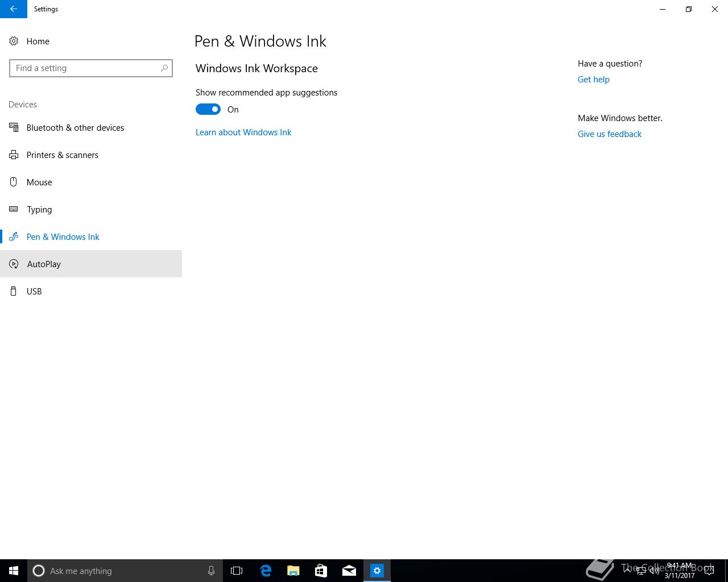
Task: Click the volume speaker icon in the tray
Action: (655, 571)
